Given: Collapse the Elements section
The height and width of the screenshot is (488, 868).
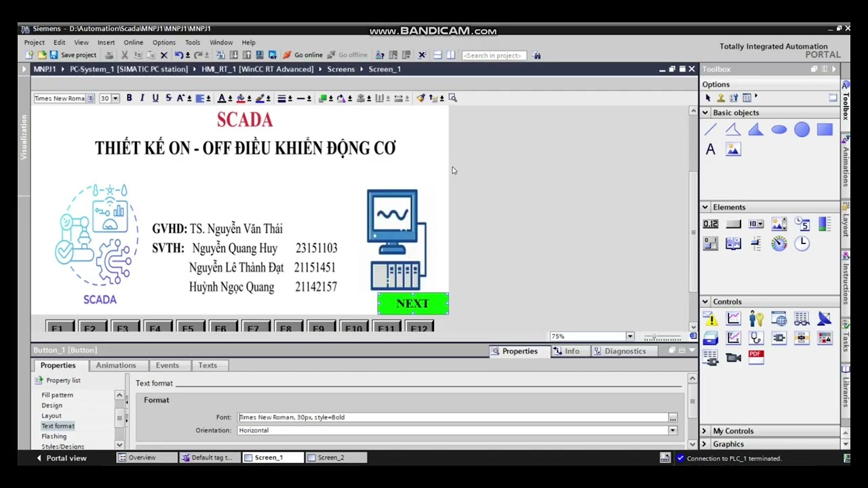Looking at the screenshot, I should point(705,207).
